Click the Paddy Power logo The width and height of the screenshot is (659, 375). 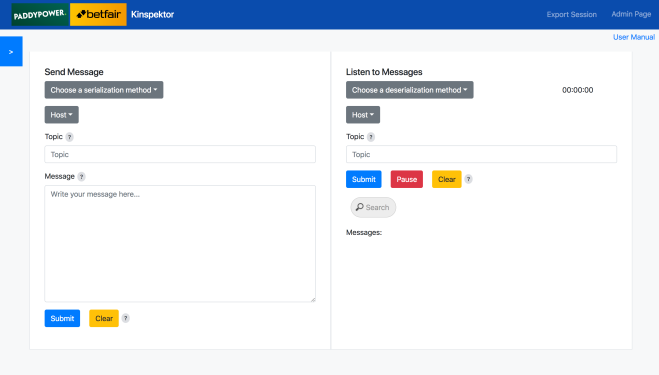40,14
